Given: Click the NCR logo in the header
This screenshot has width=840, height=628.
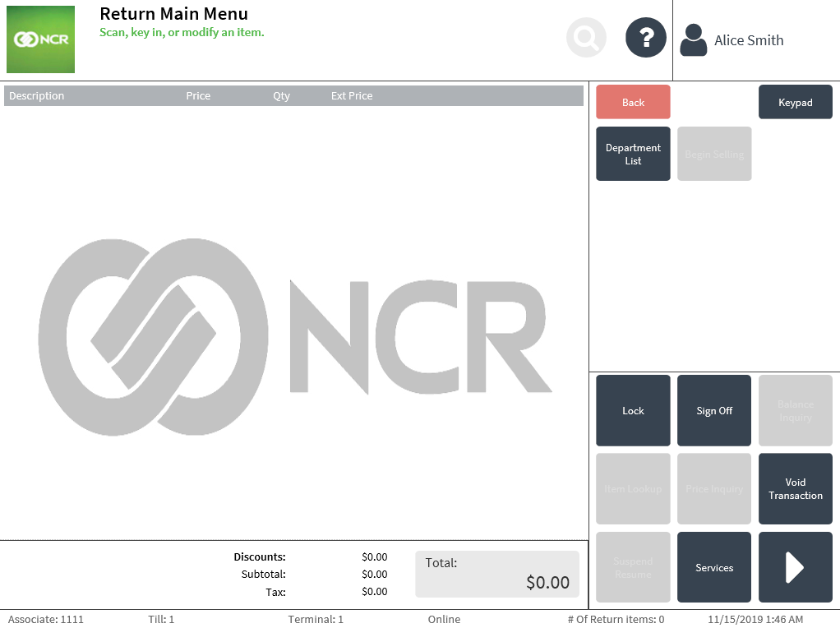Looking at the screenshot, I should pos(40,39).
